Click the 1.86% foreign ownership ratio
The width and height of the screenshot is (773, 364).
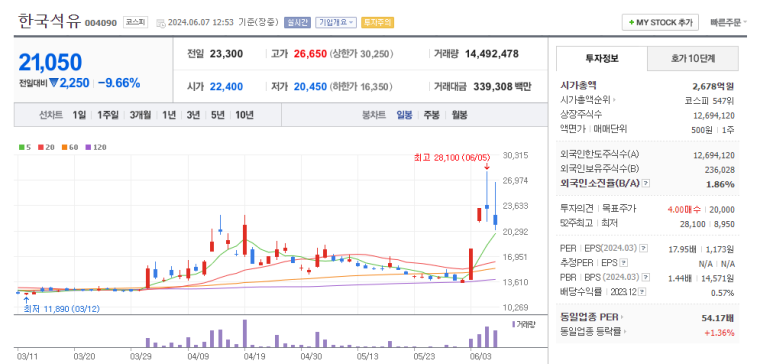721,184
